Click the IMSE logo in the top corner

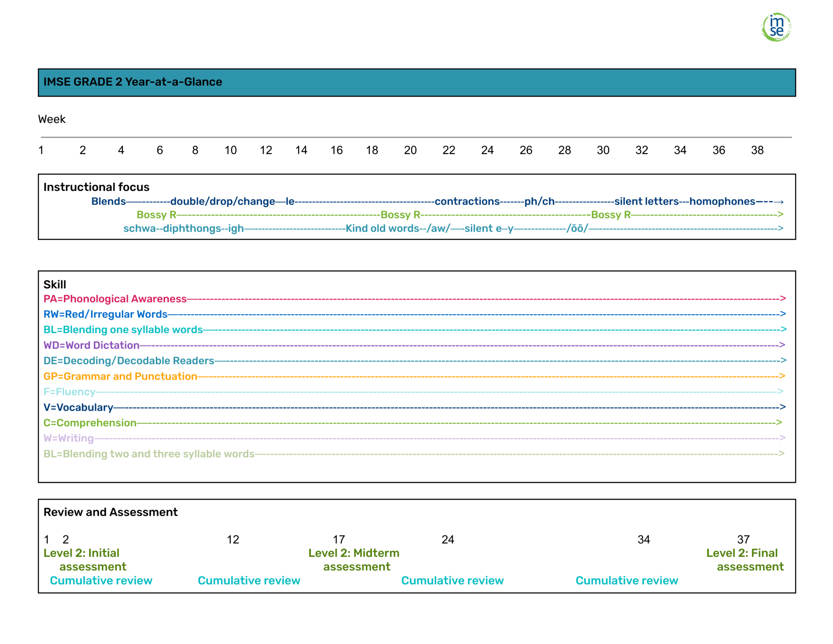(x=776, y=26)
